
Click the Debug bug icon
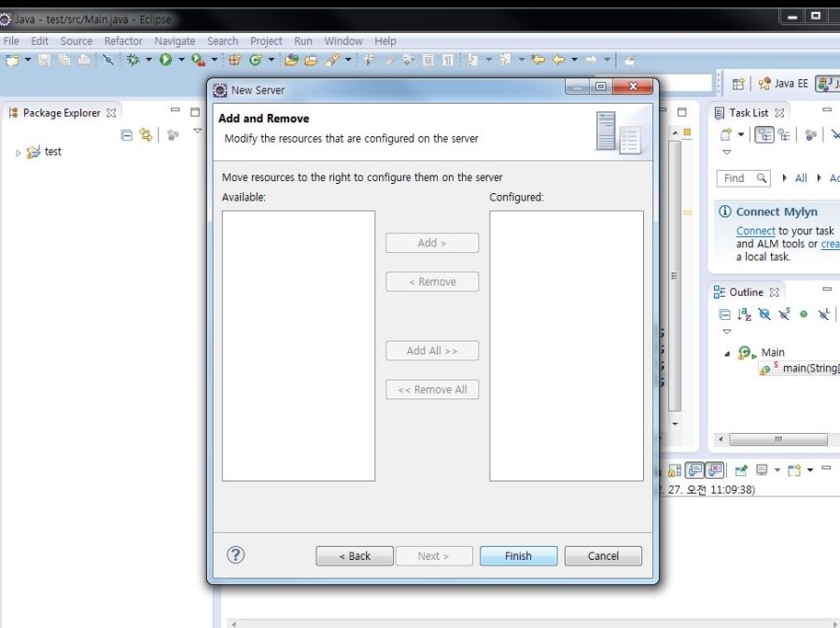click(x=133, y=60)
